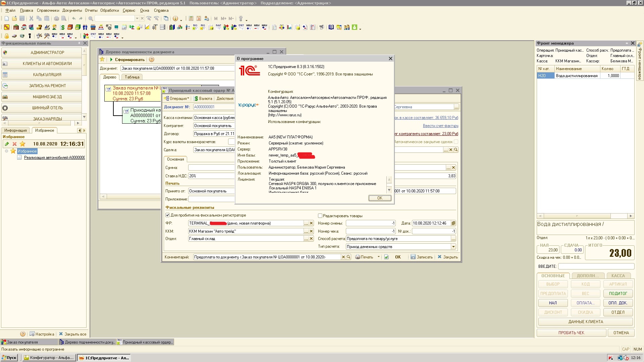644x362 pixels.
Task: Open the calculator icon in top toolbar
Action: pyautogui.click(x=191, y=18)
